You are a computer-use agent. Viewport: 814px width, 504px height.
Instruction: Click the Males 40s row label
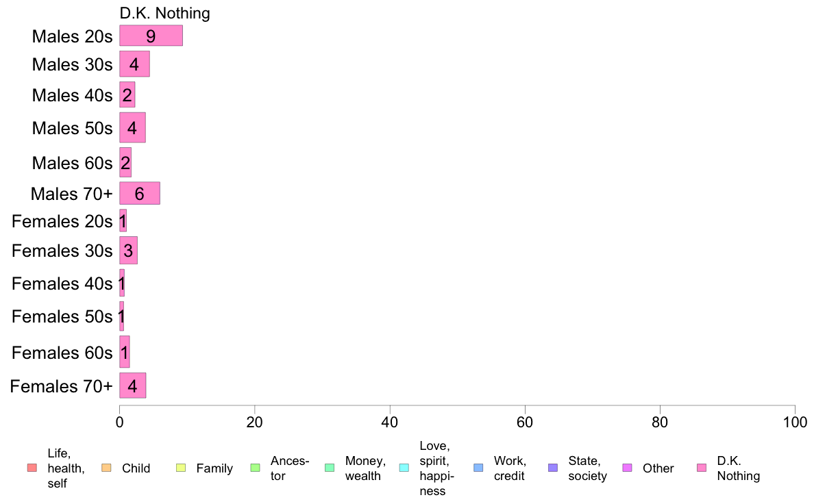[x=72, y=95]
